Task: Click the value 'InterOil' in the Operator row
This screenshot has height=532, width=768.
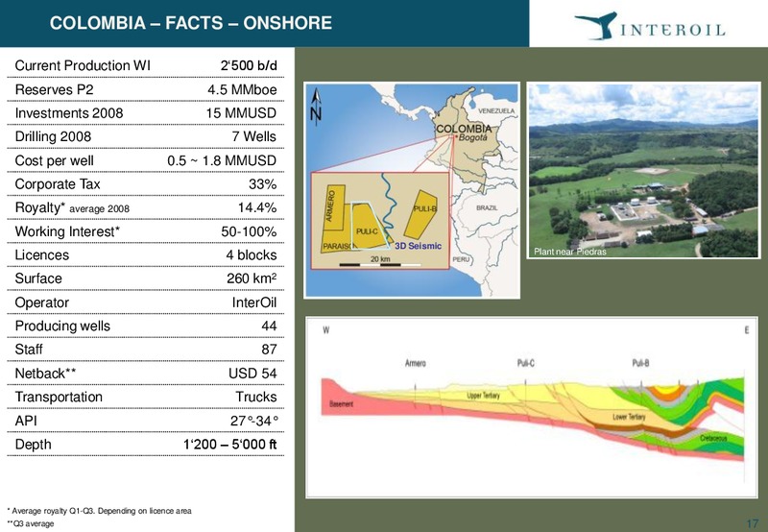Action: (254, 302)
